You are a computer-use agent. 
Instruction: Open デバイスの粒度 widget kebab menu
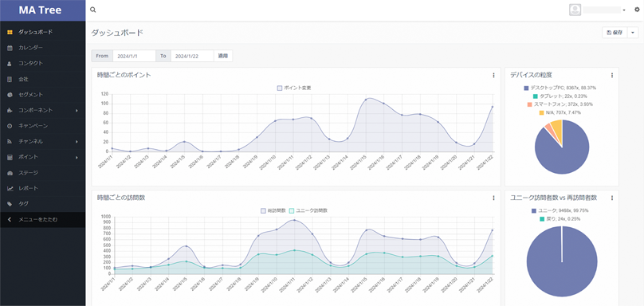[x=611, y=75]
